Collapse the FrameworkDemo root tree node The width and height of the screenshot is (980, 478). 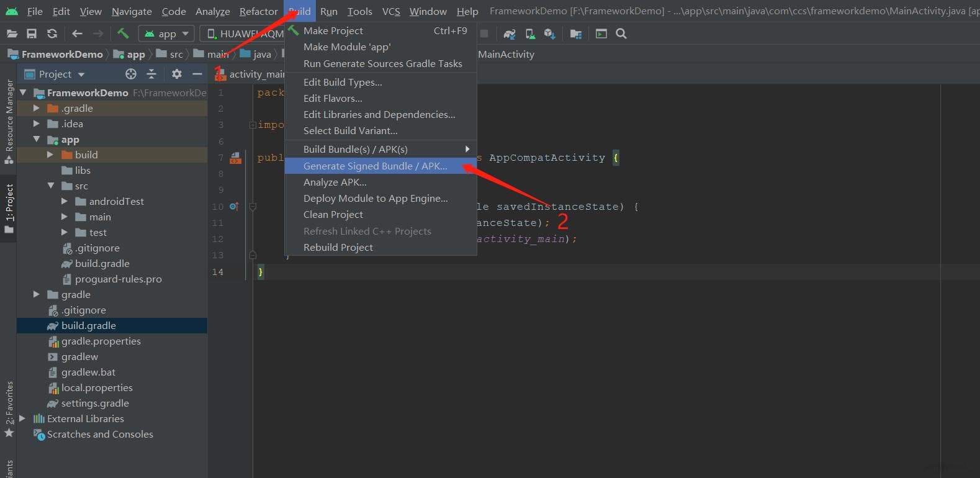[23, 92]
